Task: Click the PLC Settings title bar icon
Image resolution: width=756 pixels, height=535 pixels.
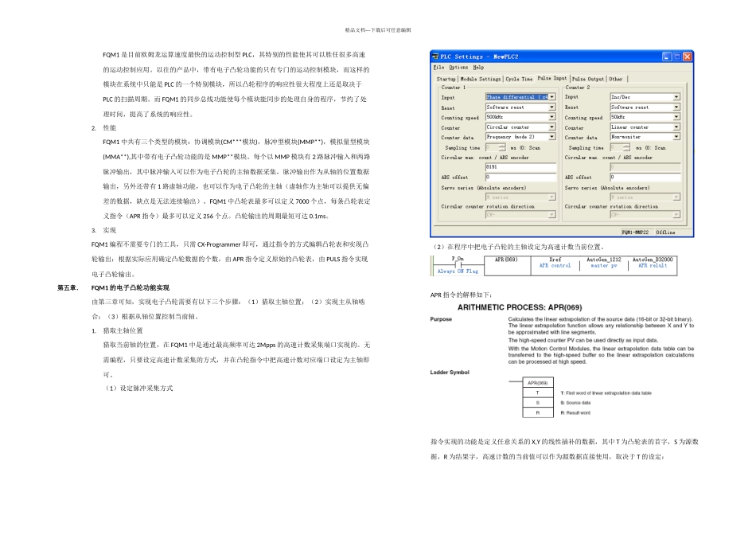Action: 435,57
